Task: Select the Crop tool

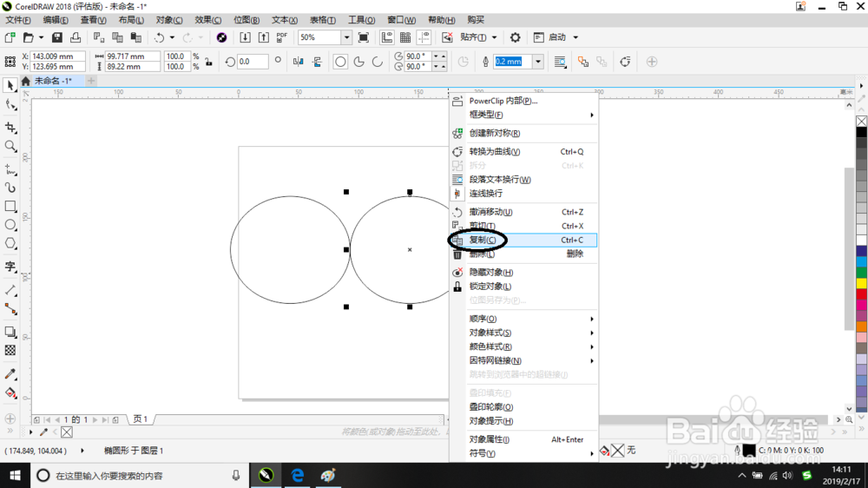Action: pyautogui.click(x=10, y=128)
